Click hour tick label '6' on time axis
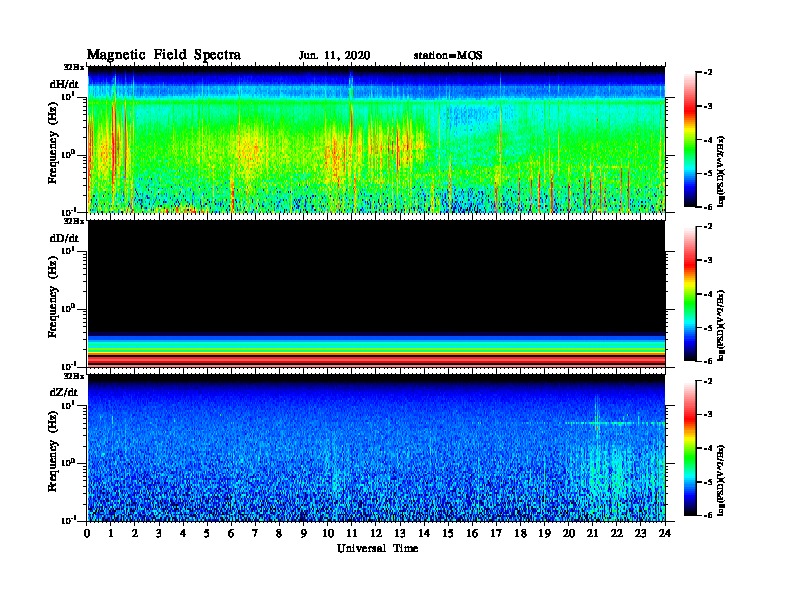Image resolution: width=792 pixels, height=612 pixels. (x=231, y=533)
